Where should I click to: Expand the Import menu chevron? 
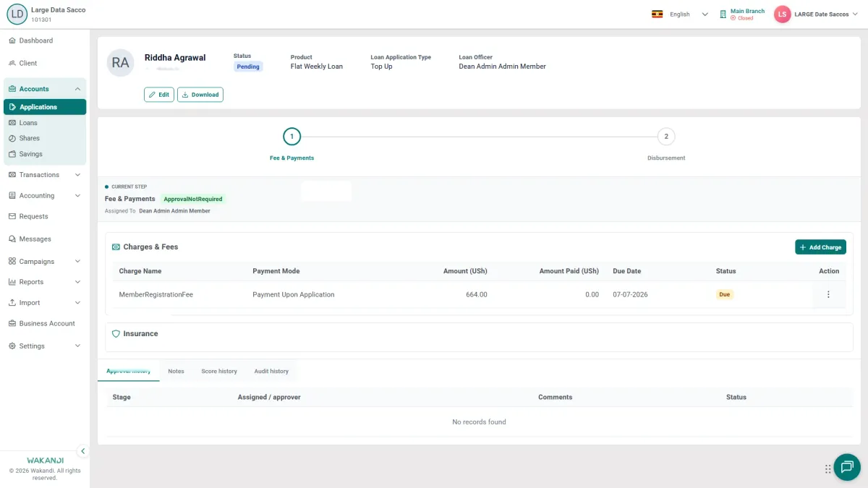tap(77, 303)
